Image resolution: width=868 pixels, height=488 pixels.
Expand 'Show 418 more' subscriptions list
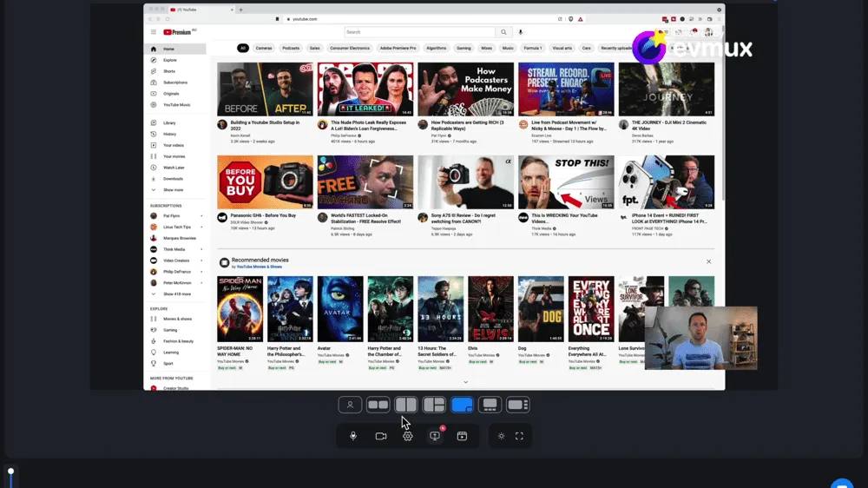point(176,294)
